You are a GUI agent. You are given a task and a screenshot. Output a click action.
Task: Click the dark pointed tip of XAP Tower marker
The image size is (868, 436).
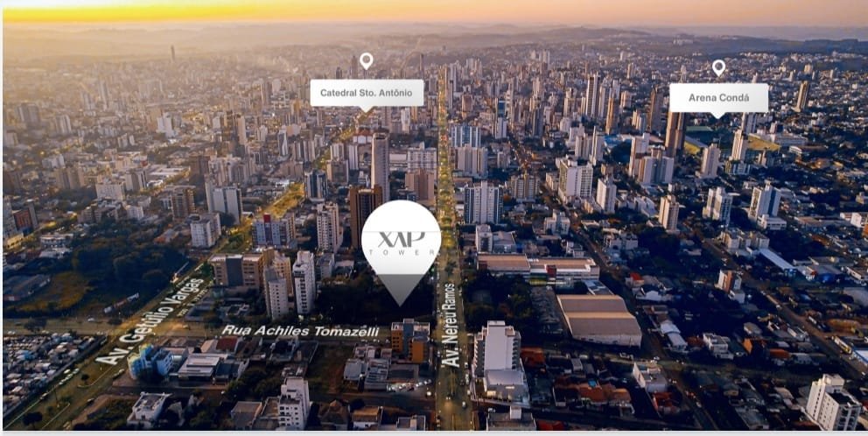[x=401, y=289]
